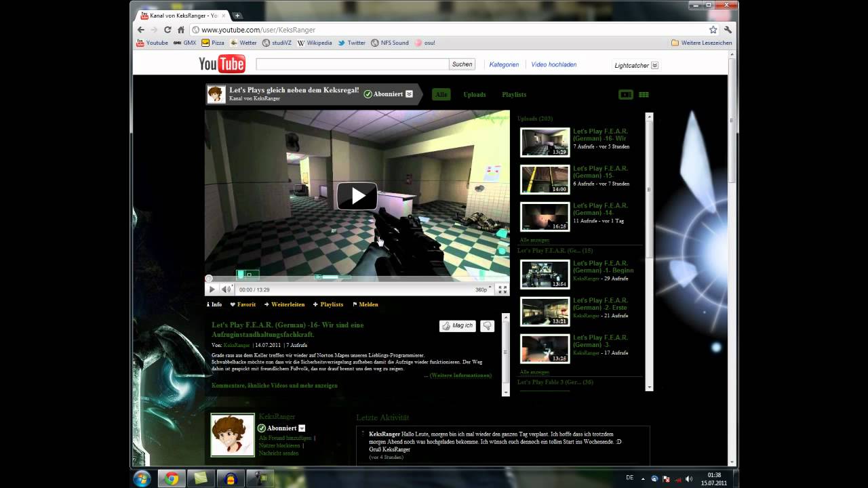Open the studiVZ bookmark
Viewport: 868px width, 488px height.
(x=277, y=43)
